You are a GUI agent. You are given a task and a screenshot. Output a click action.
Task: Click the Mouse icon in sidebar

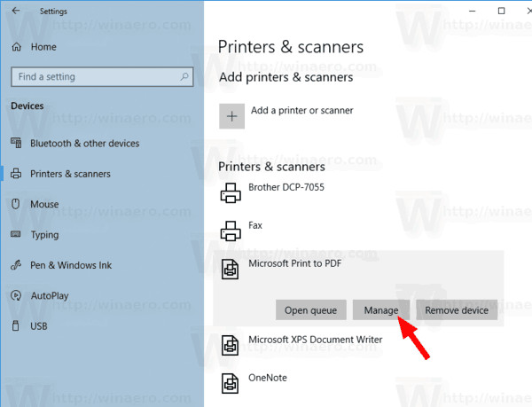[x=16, y=204]
